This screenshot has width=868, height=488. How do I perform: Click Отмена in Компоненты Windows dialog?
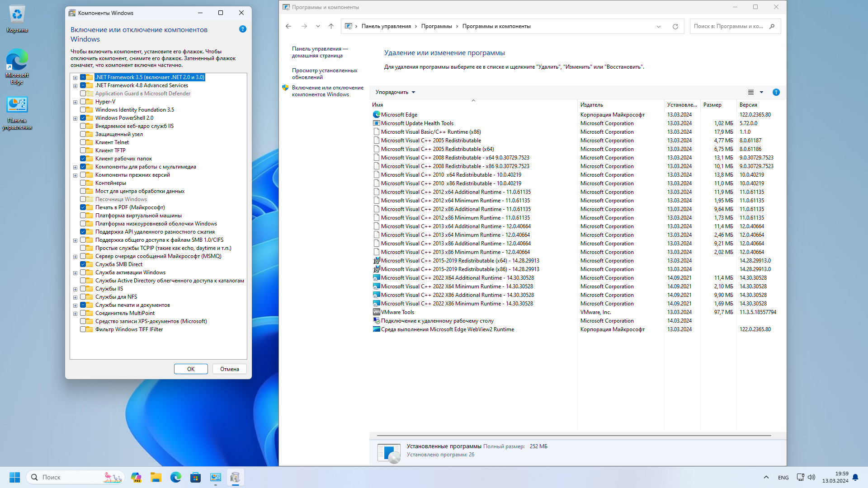(x=230, y=369)
